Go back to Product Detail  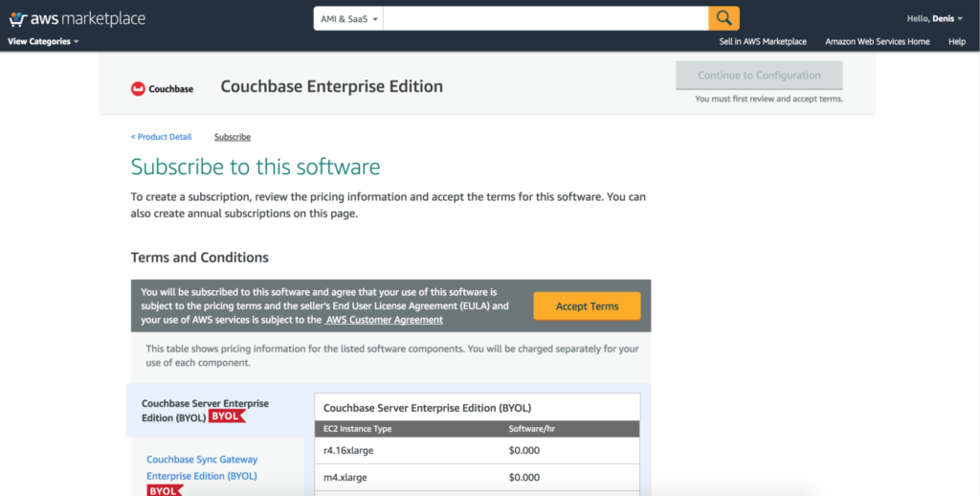point(161,137)
